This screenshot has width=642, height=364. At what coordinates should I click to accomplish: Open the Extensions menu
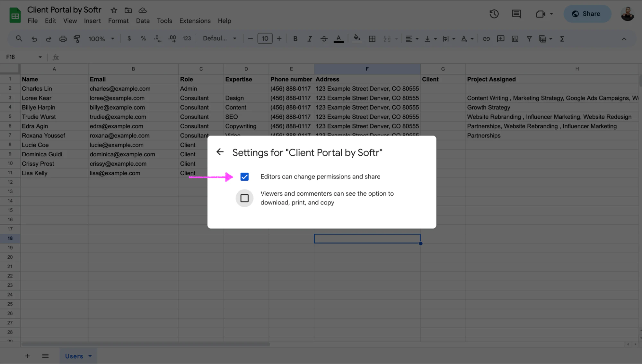point(195,21)
